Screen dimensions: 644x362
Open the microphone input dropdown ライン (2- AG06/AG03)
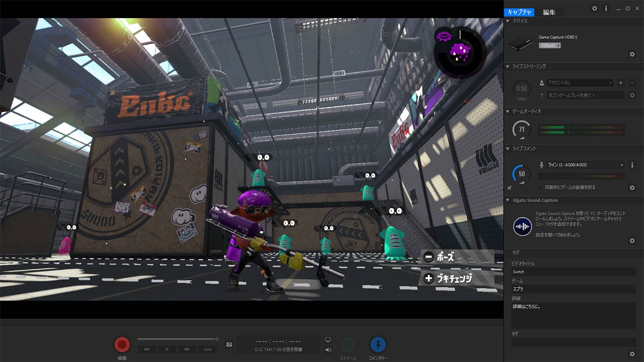(586, 165)
